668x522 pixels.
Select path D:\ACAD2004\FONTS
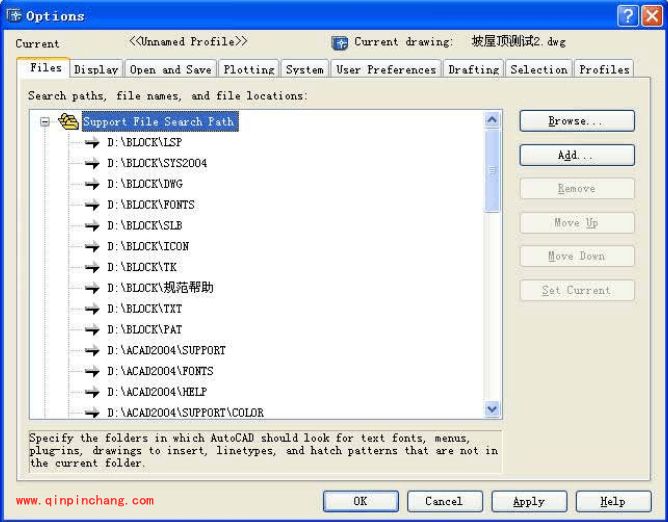click(x=160, y=371)
